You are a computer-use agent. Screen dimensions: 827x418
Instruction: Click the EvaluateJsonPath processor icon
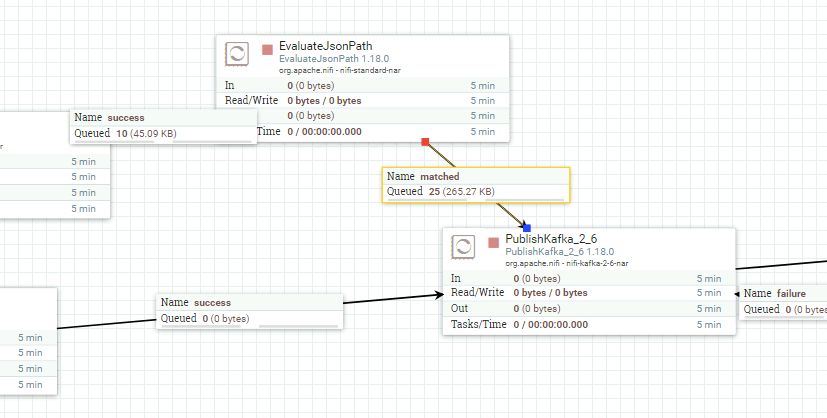(237, 54)
